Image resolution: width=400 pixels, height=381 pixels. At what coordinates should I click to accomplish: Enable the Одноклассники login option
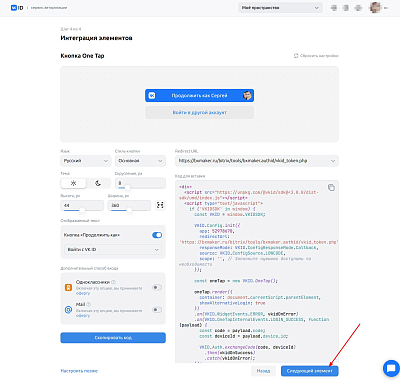point(157,287)
